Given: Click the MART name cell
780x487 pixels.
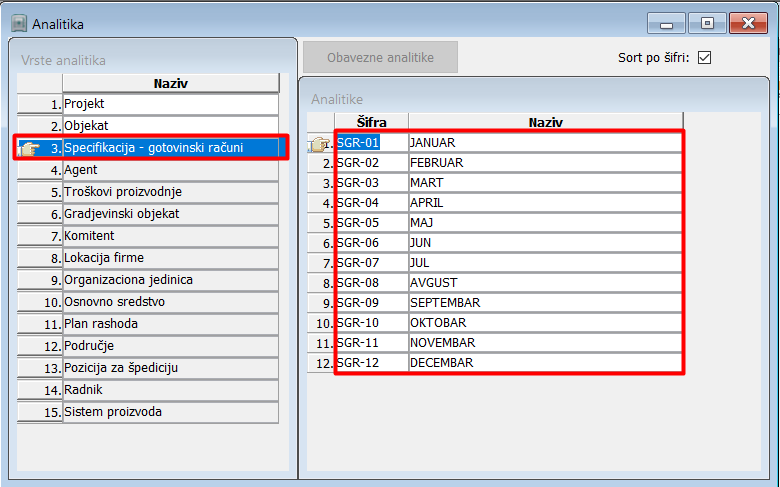Looking at the screenshot, I should (546, 183).
